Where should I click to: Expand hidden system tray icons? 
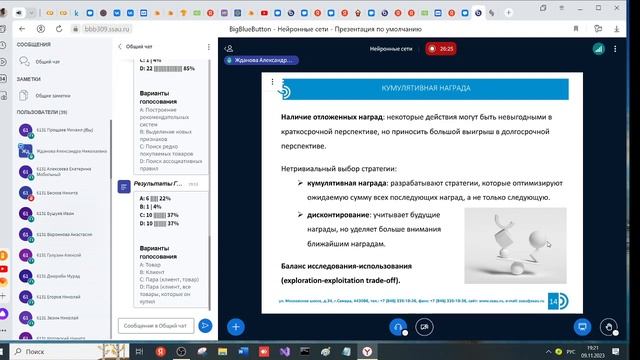click(548, 351)
